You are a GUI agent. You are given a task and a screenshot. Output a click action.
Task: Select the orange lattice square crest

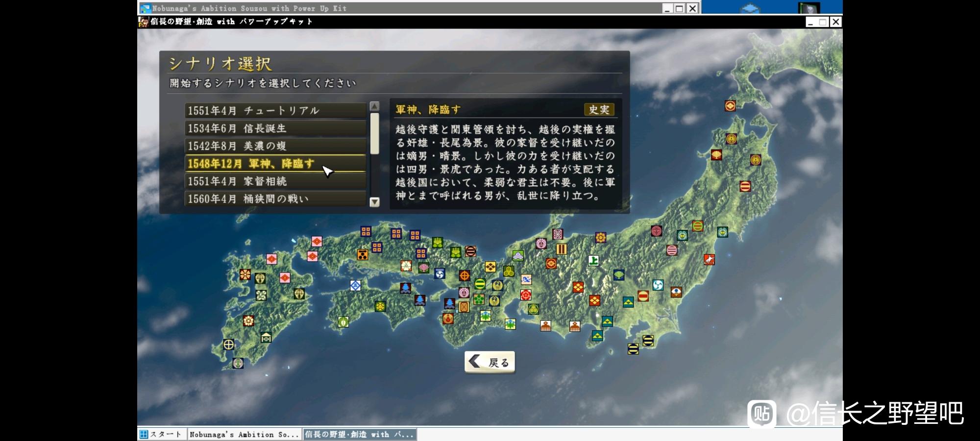pyautogui.click(x=464, y=307)
